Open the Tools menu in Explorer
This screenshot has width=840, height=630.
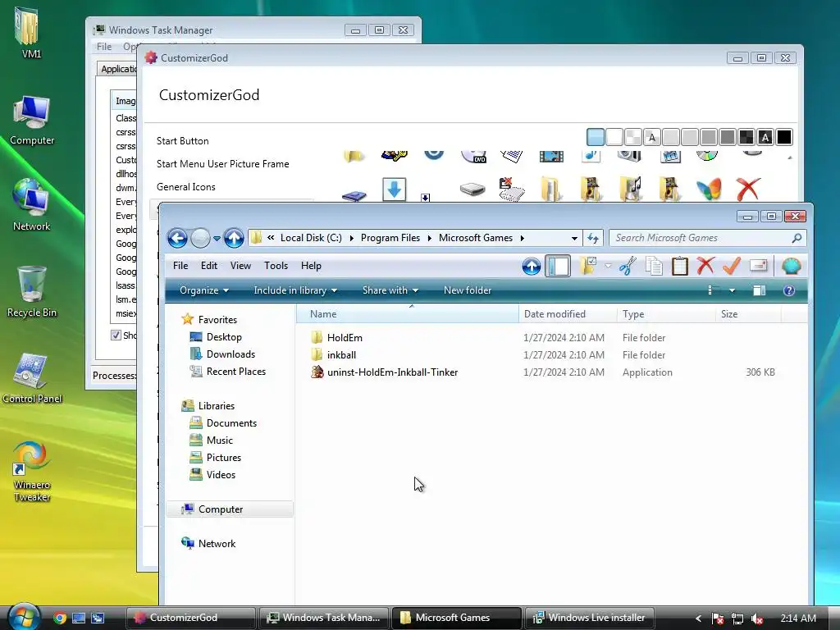coord(276,266)
